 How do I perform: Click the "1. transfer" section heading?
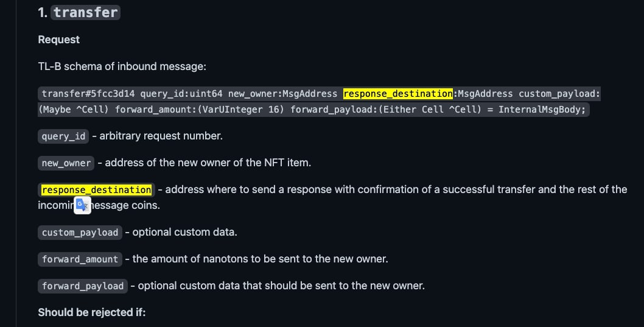tap(79, 12)
